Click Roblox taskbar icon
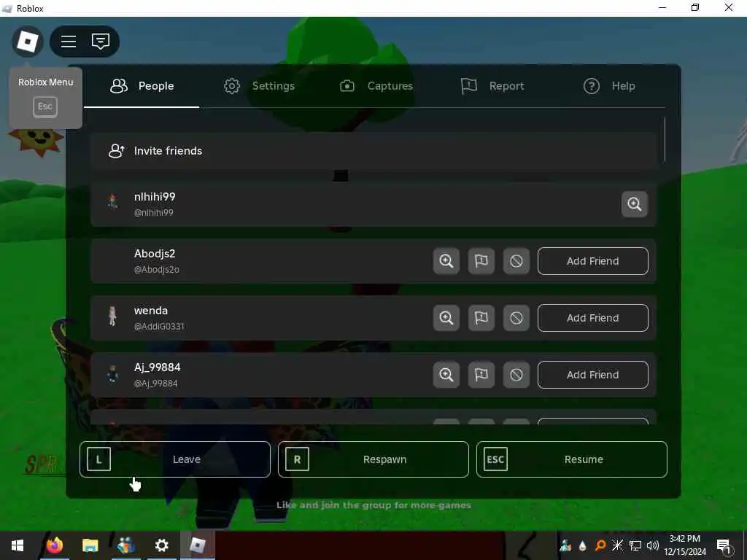Image resolution: width=747 pixels, height=560 pixels. point(197,545)
